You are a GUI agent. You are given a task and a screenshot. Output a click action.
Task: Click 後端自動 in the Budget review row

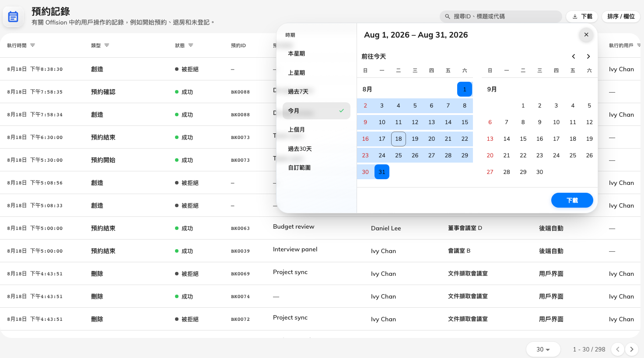[551, 228]
